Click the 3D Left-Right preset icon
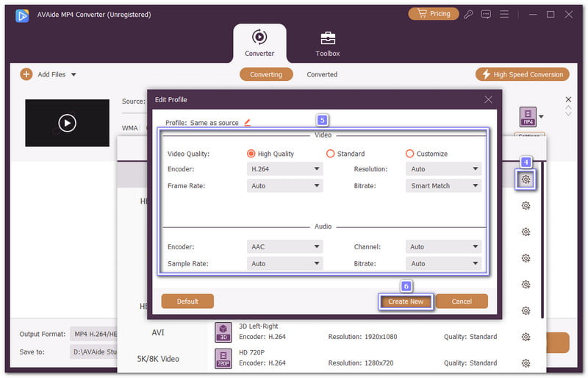The height and width of the screenshot is (378, 588). [x=223, y=332]
